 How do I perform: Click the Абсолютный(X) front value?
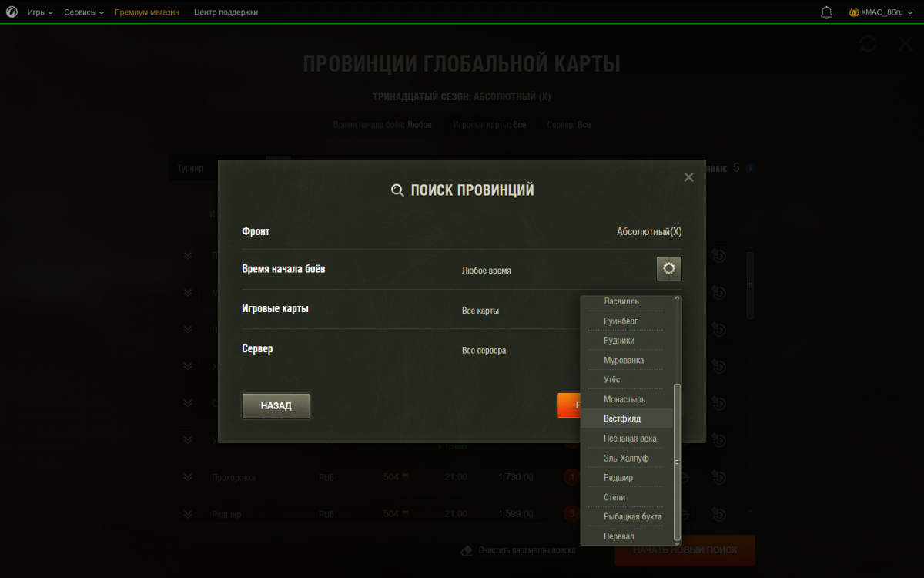649,231
